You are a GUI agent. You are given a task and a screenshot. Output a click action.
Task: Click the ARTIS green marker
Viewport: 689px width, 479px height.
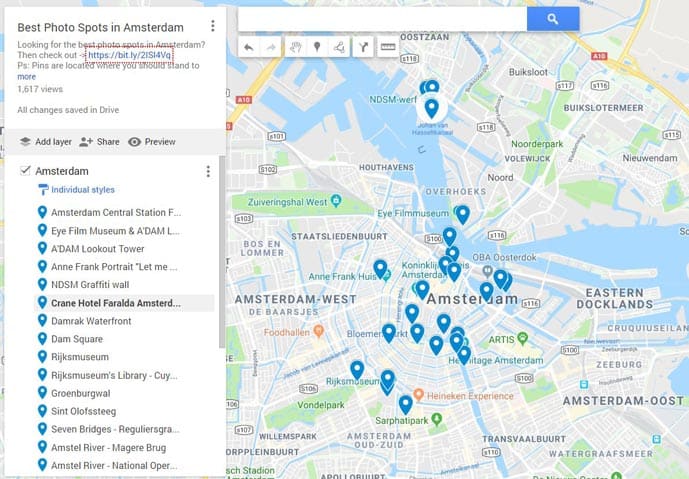[522, 338]
